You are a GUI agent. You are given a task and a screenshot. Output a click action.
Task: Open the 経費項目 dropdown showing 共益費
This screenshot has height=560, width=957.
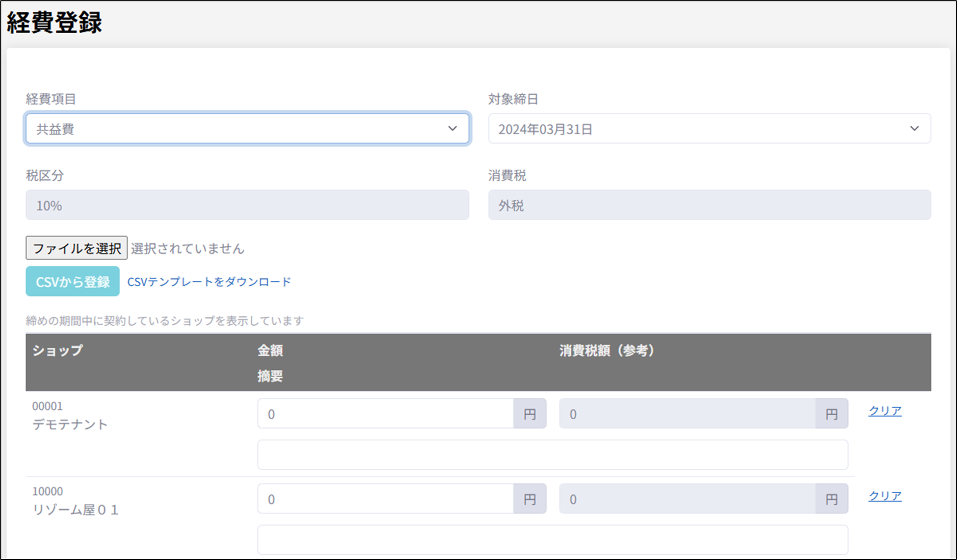[247, 129]
